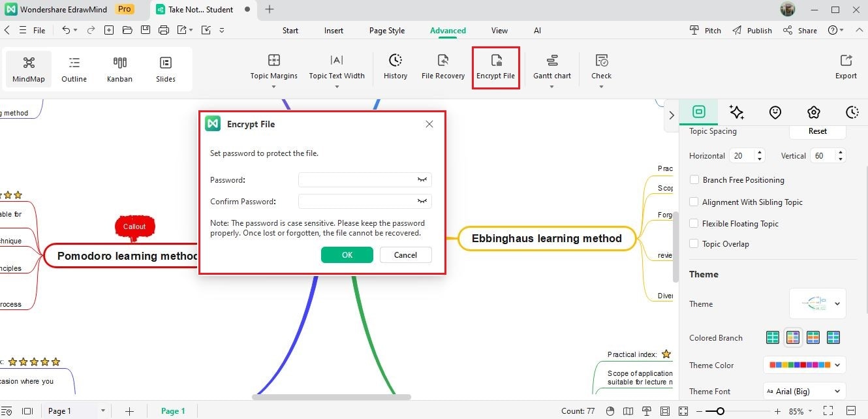Open the smiley face panel tab

[775, 112]
